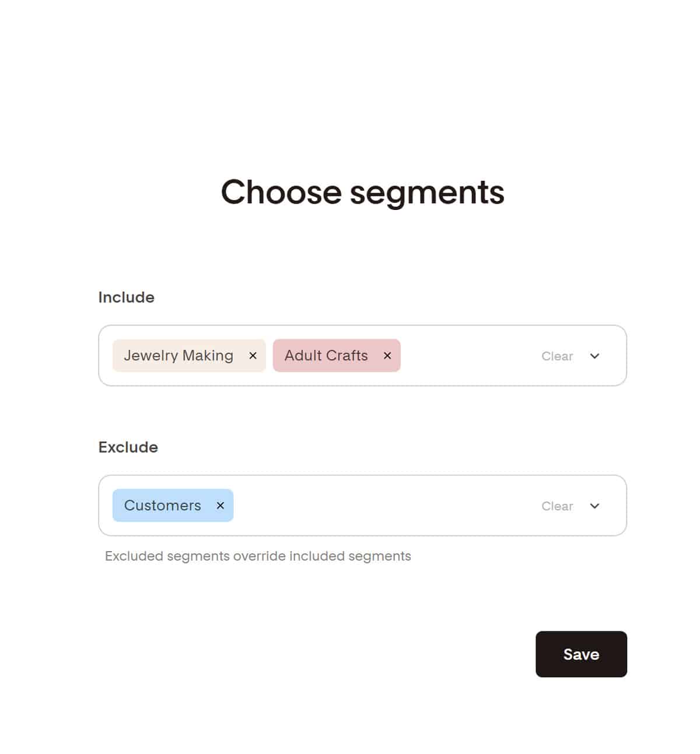Expand the Exclude segments dropdown chevron
This screenshot has width=700, height=754.
coord(594,506)
